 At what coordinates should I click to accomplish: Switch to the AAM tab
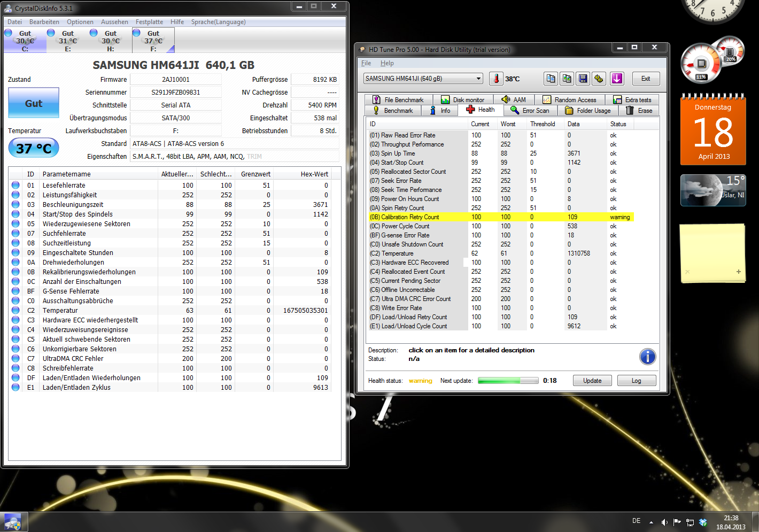[x=514, y=100]
